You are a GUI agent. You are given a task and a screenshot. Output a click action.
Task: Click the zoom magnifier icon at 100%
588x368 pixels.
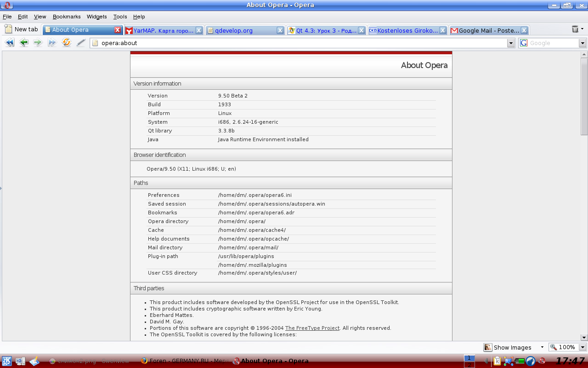click(x=554, y=347)
